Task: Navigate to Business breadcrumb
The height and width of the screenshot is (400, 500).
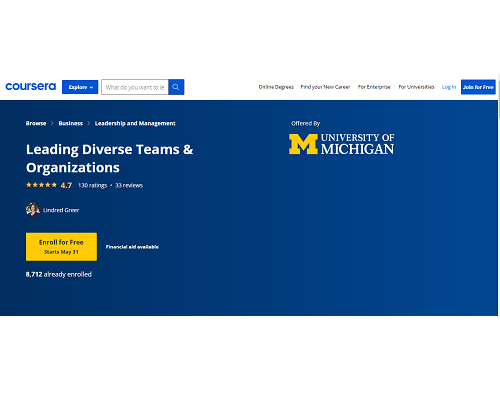Action: [71, 123]
